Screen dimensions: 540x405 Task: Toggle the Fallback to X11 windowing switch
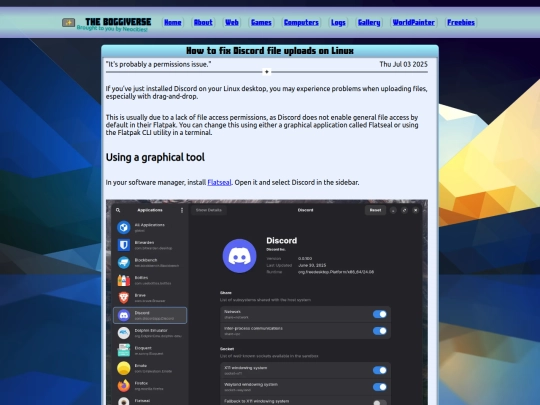pos(380,402)
